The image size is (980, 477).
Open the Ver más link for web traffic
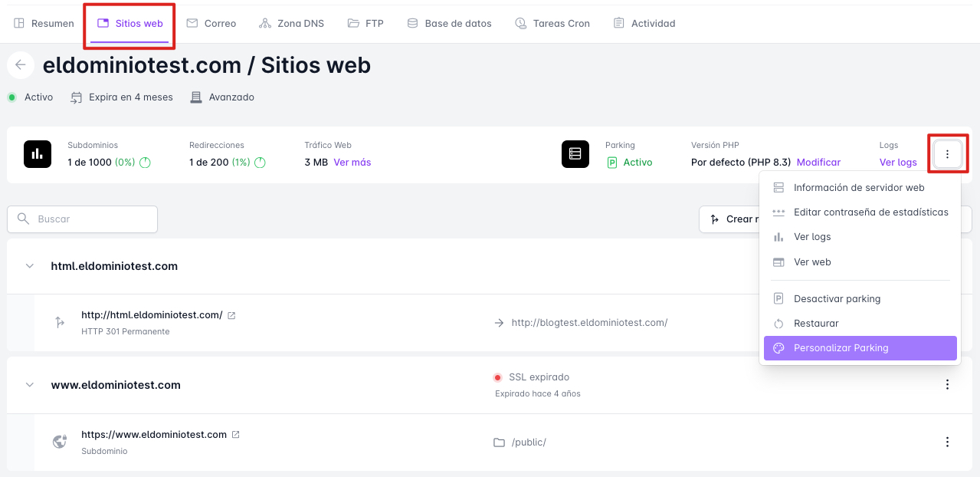pyautogui.click(x=352, y=163)
